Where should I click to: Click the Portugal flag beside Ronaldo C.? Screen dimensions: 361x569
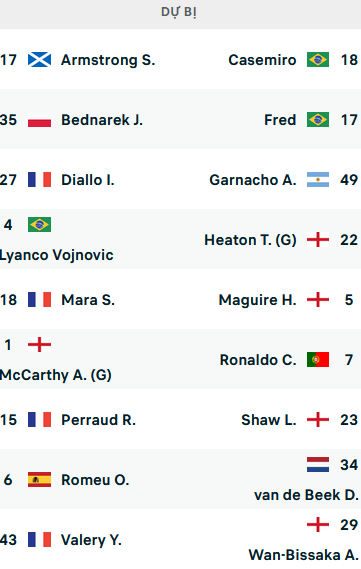click(x=318, y=360)
